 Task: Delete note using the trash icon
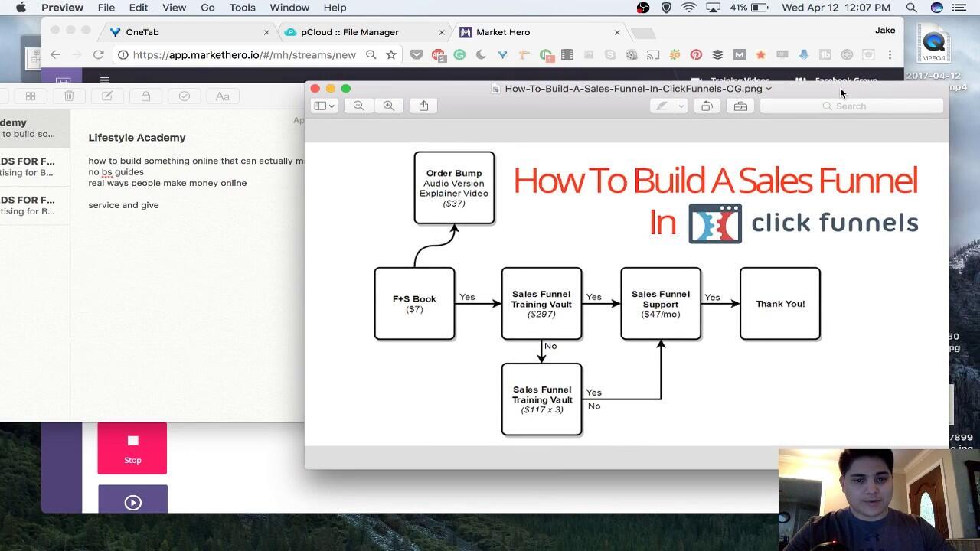69,96
